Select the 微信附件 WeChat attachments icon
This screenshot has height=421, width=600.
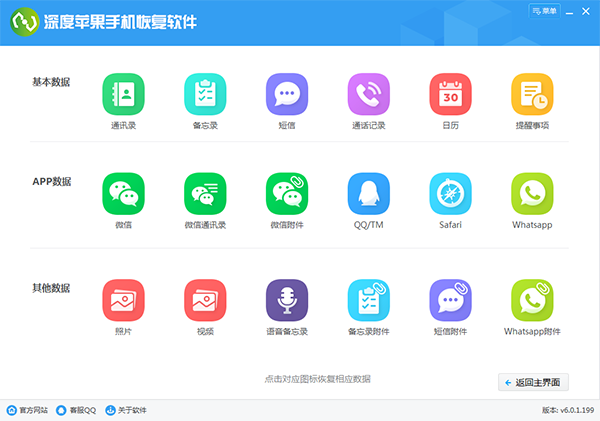[x=286, y=193]
